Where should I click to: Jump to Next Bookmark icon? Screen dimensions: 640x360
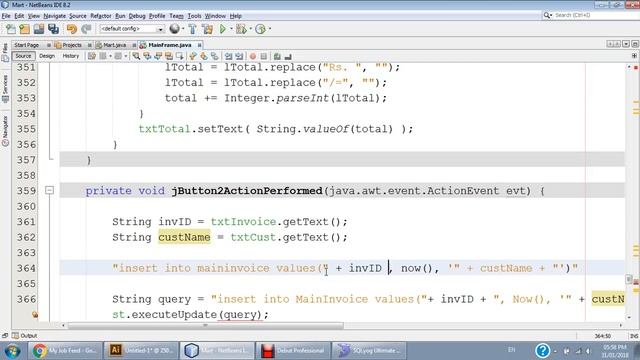coord(204,56)
